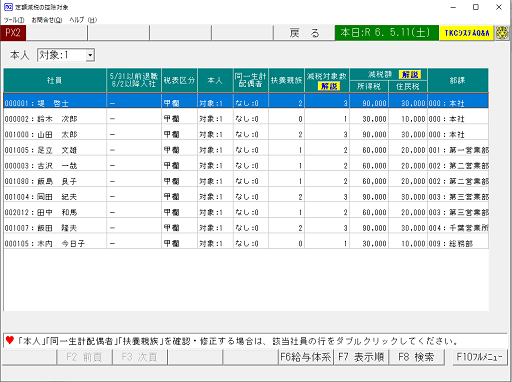512x382 pixels.
Task: Click the PX2 logo in the toolbar
Action: [x=13, y=33]
